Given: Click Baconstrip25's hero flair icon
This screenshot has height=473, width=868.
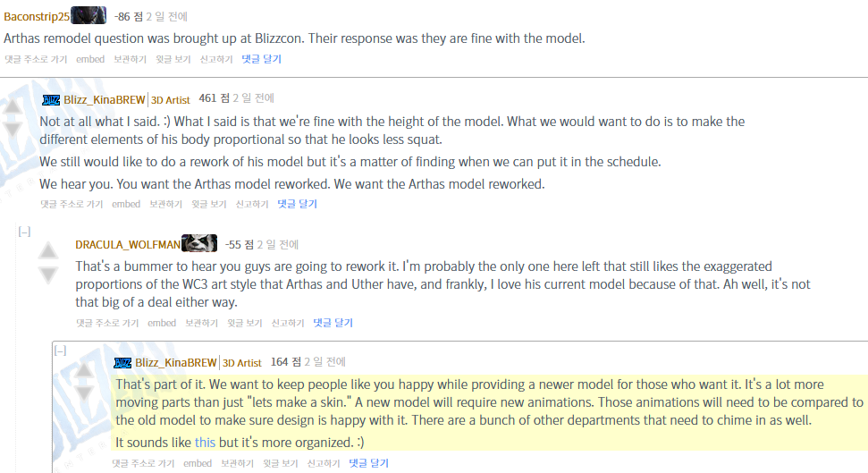Looking at the screenshot, I should 88,15.
